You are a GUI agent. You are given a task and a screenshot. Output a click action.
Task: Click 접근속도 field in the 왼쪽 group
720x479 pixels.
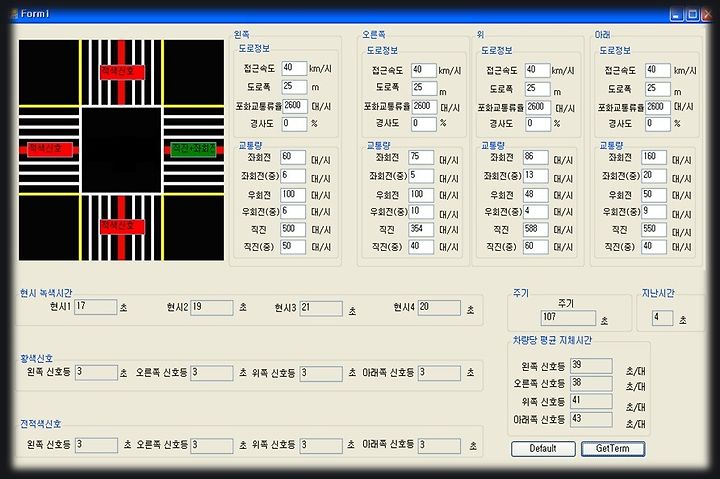click(x=294, y=68)
